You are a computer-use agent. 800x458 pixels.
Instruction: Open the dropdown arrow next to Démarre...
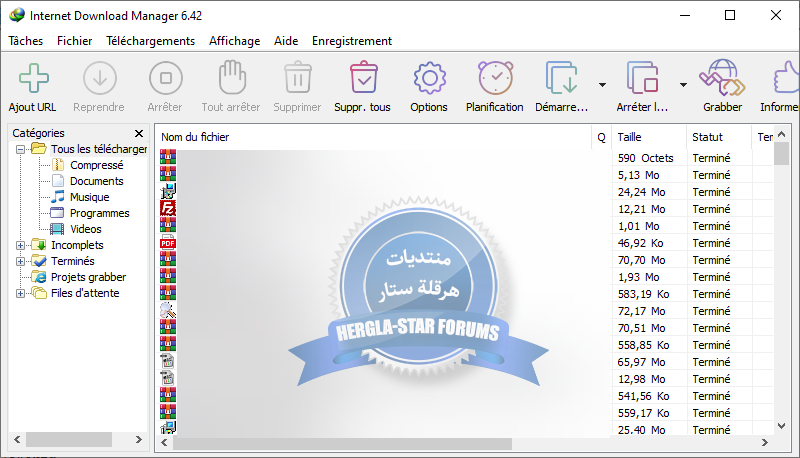603,85
